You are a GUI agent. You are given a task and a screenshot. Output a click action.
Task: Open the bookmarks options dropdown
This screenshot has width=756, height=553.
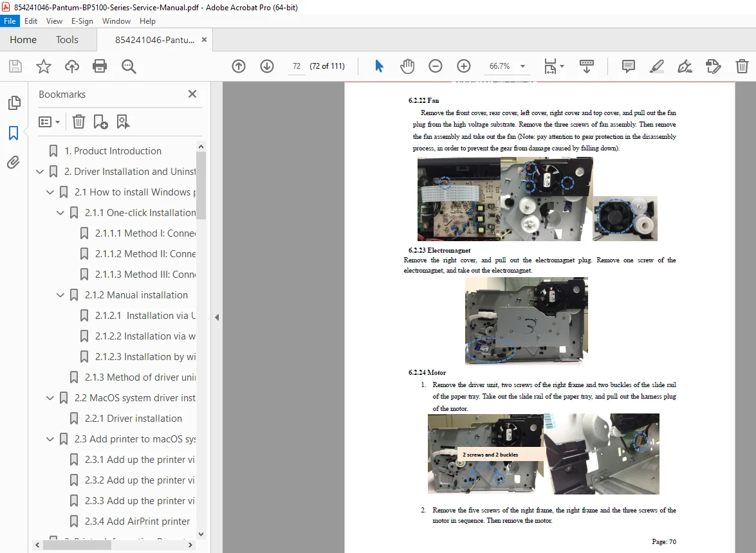point(49,122)
